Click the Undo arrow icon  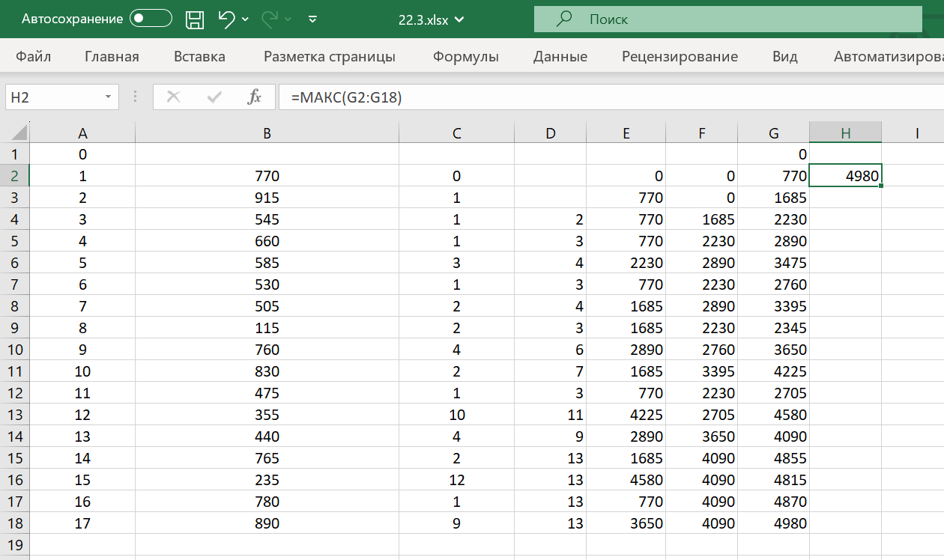[226, 19]
